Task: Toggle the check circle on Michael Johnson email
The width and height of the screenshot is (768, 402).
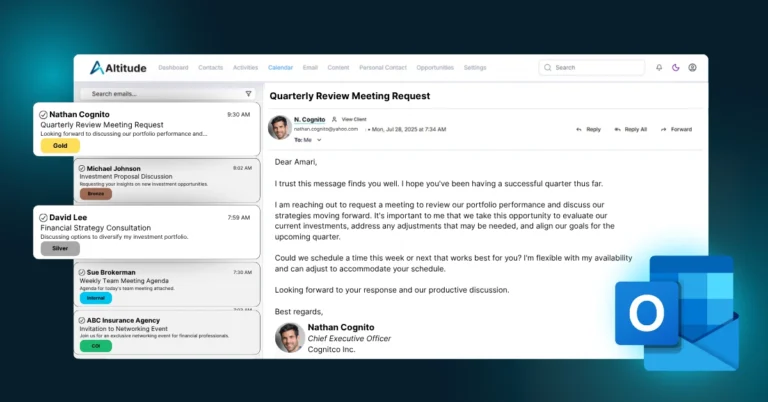Action: (x=82, y=168)
